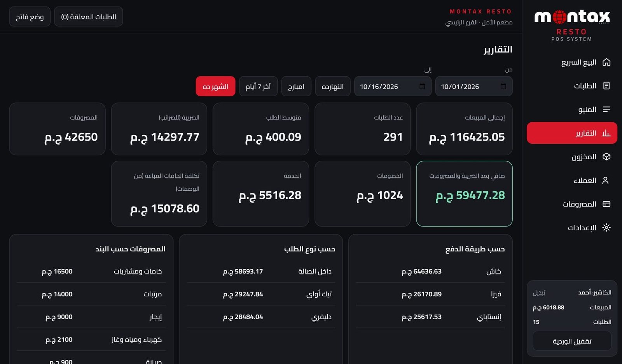Image resolution: width=622 pixels, height=364 pixels.
Task: Open calendar picker in the من date field
Action: pos(503,86)
